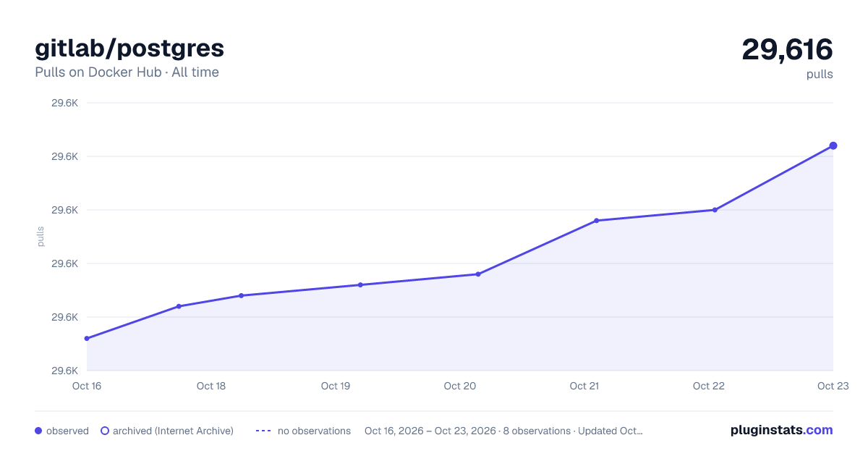Click the 'Oct 19' axis label
This screenshot has height=456, width=868.
pyautogui.click(x=336, y=386)
